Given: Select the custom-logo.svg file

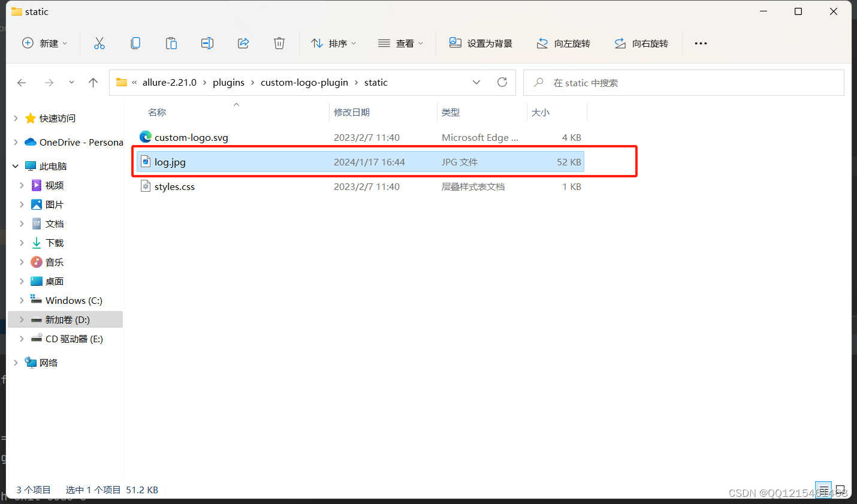Looking at the screenshot, I should pos(360,137).
